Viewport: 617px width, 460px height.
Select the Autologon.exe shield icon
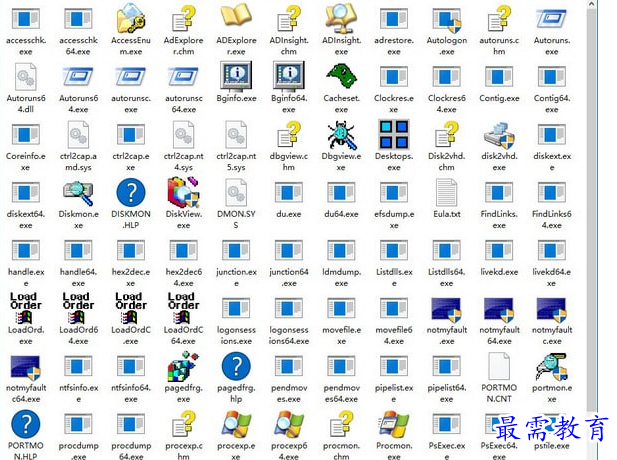click(x=447, y=20)
